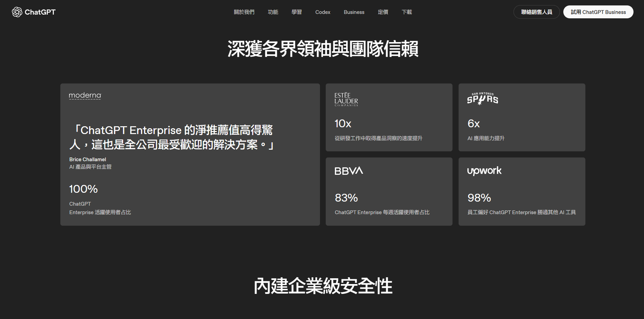Click the 100% statistic
Screen dimensions: 644x319
click(83, 189)
